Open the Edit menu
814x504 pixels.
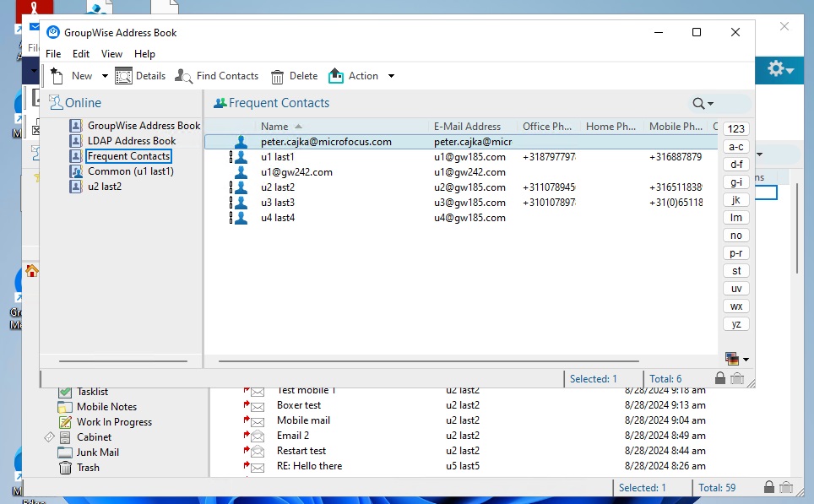[x=80, y=54]
